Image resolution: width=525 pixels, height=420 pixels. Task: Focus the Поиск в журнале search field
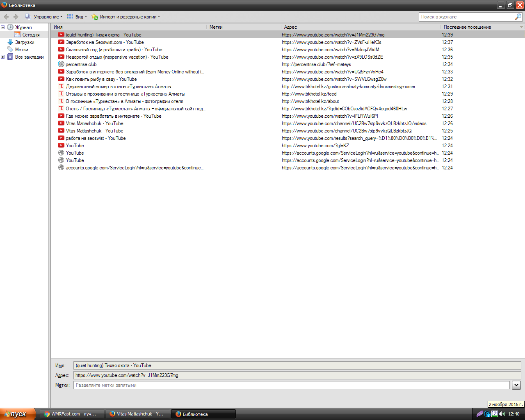pos(466,17)
